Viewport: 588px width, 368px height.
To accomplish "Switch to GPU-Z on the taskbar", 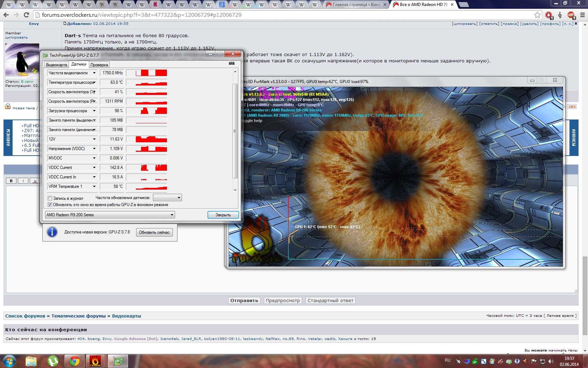I will [x=118, y=361].
